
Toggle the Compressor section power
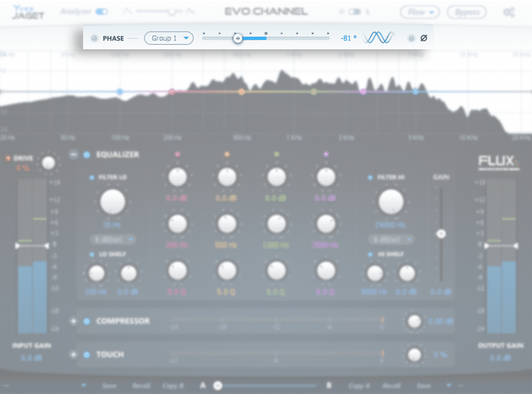pos(87,321)
